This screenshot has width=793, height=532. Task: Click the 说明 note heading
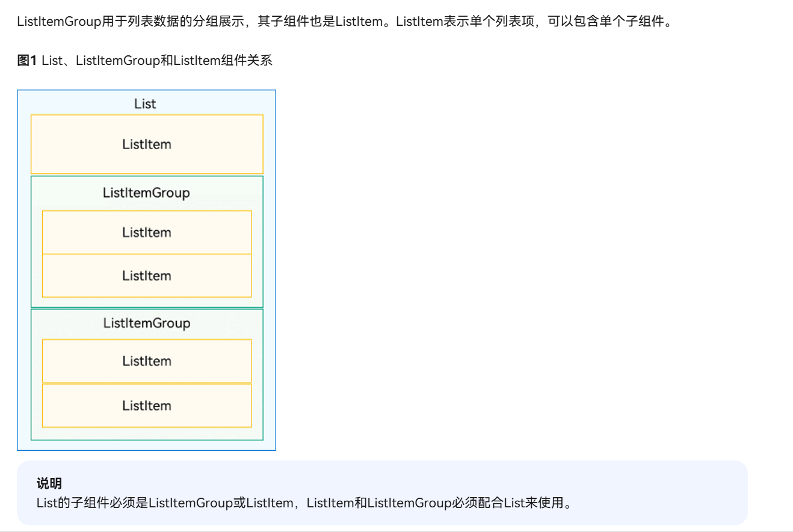click(49, 484)
